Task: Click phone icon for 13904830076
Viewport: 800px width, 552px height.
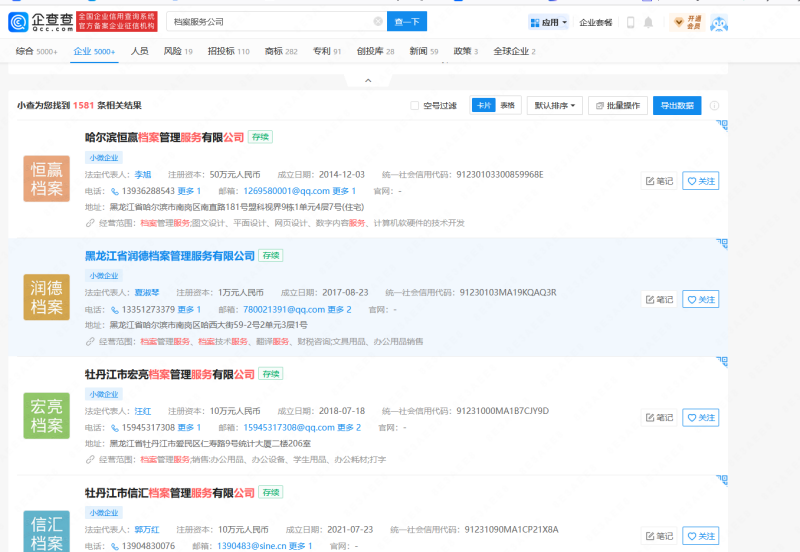Action: pos(115,546)
